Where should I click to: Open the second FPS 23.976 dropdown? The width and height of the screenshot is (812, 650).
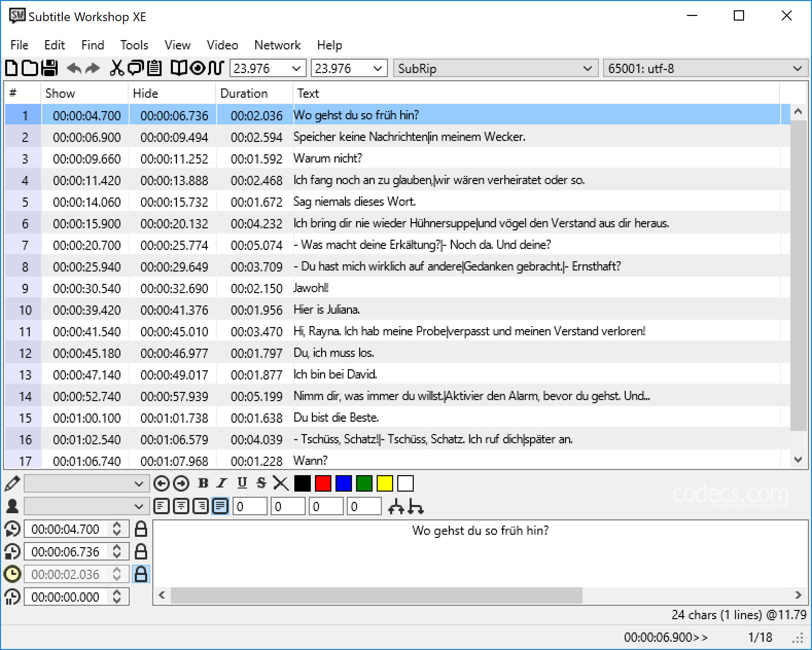(x=377, y=68)
